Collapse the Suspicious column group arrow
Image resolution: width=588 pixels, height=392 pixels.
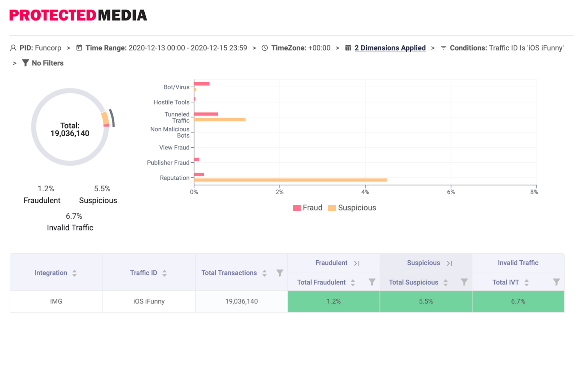point(449,263)
